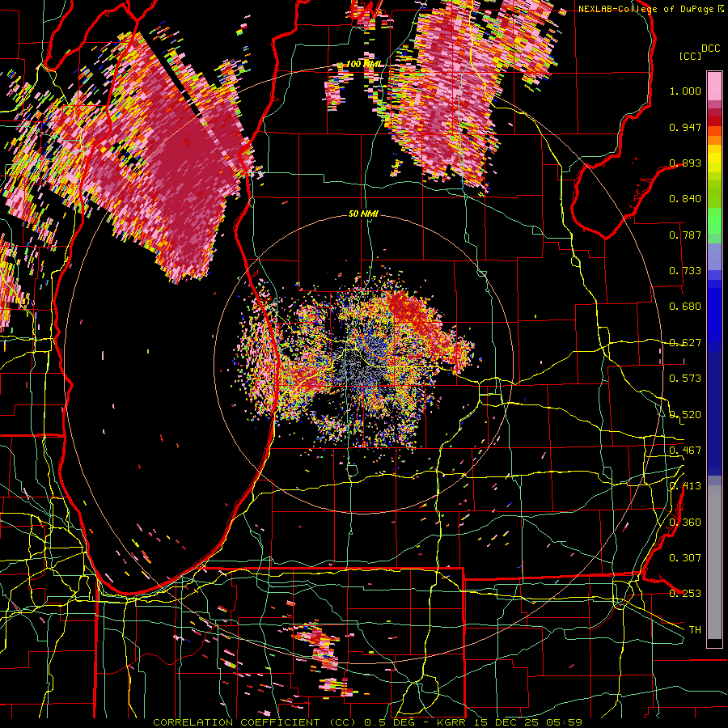Click the 0.520 color scale value
The image size is (728, 728).
(x=685, y=415)
